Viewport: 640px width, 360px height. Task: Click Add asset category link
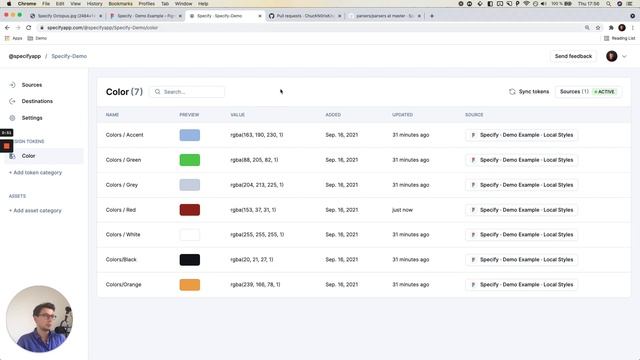click(35, 211)
